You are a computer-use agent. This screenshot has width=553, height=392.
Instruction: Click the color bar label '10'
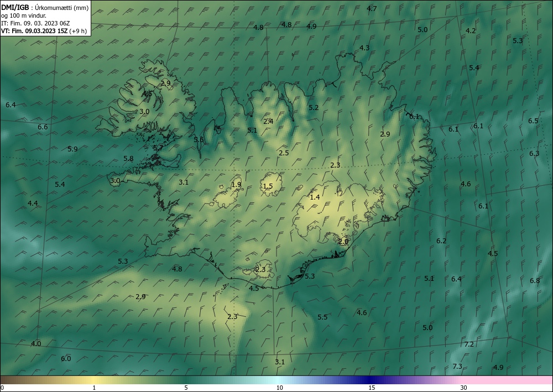[280, 388]
